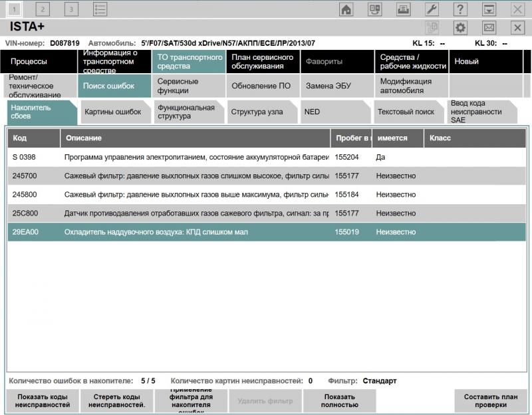Click the Да value in S 0398 row

click(x=380, y=157)
